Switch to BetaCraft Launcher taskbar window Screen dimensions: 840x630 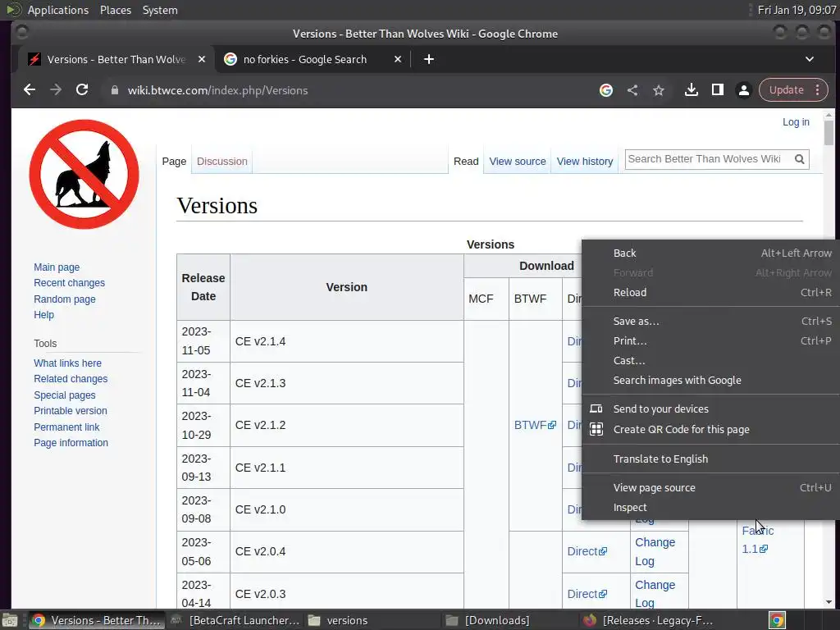[235, 620]
